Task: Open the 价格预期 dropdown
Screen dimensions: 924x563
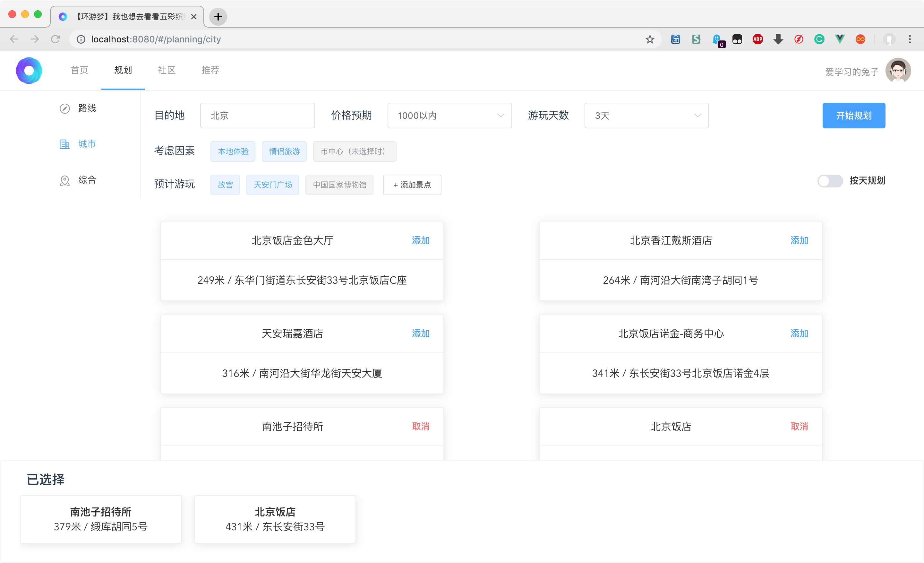Action: click(449, 116)
